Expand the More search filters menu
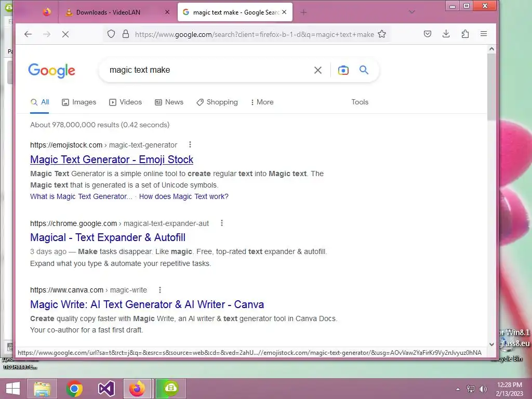Viewport: 532px width, 399px height. coord(262,102)
